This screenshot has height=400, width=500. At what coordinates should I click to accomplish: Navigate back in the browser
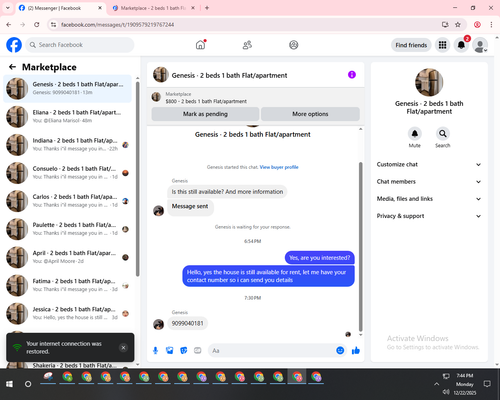pyautogui.click(x=9, y=25)
